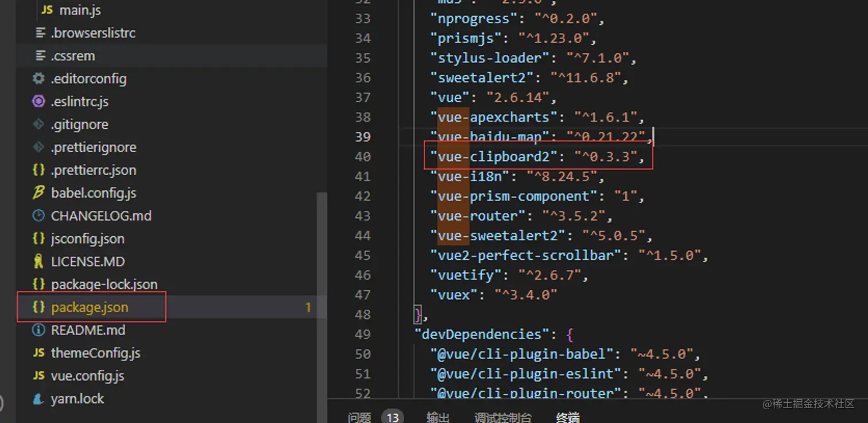868x423 pixels.
Task: Click the braces icon beside package.json
Action: 38,307
